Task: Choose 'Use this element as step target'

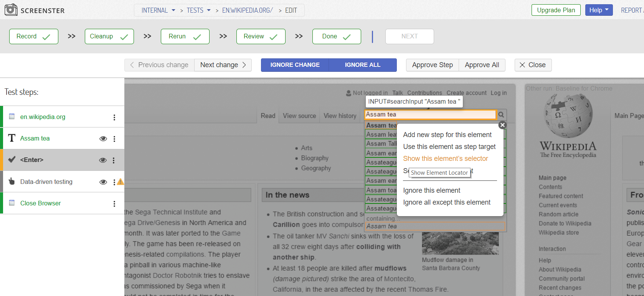Action: pos(449,147)
